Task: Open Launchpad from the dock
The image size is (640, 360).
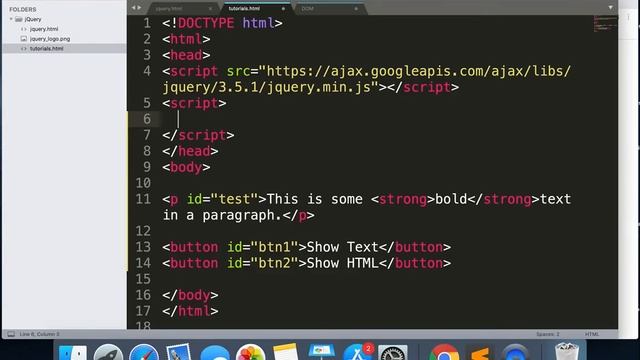Action: [108, 353]
